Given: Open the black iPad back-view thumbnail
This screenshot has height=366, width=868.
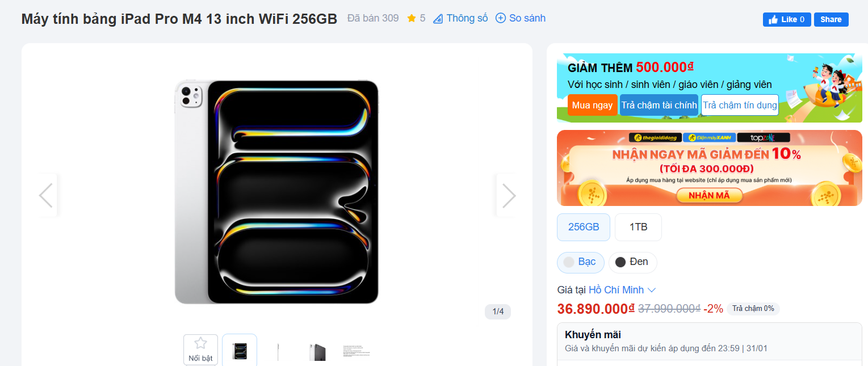Looking at the screenshot, I should pos(317,352).
